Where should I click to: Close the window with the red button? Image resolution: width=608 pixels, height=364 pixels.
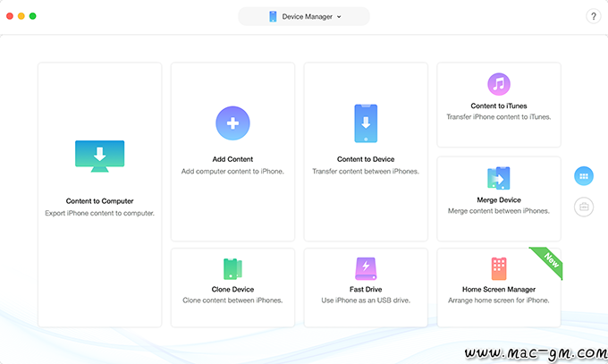pos(10,16)
